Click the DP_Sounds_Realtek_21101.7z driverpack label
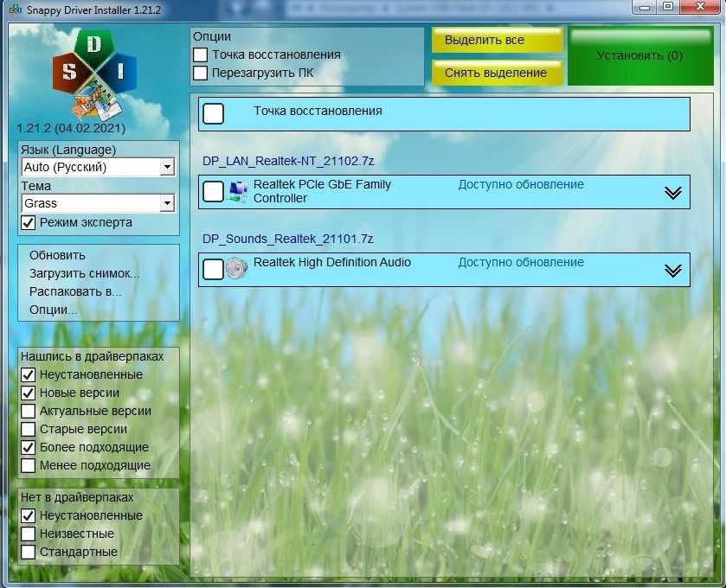Image resolution: width=726 pixels, height=588 pixels. pyautogui.click(x=287, y=239)
